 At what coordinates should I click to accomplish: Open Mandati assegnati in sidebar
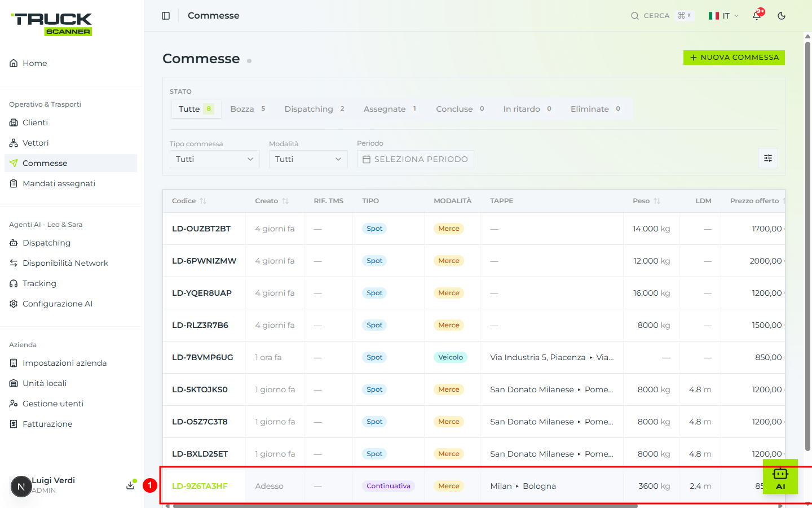coord(70,183)
